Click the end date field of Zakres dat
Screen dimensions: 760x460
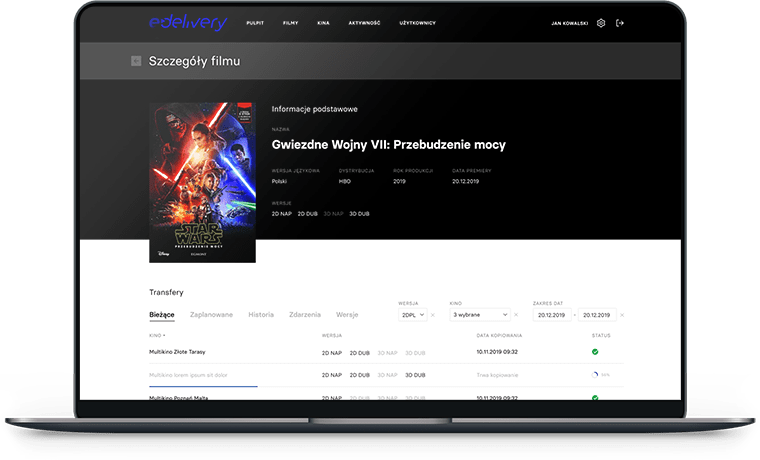point(597,315)
